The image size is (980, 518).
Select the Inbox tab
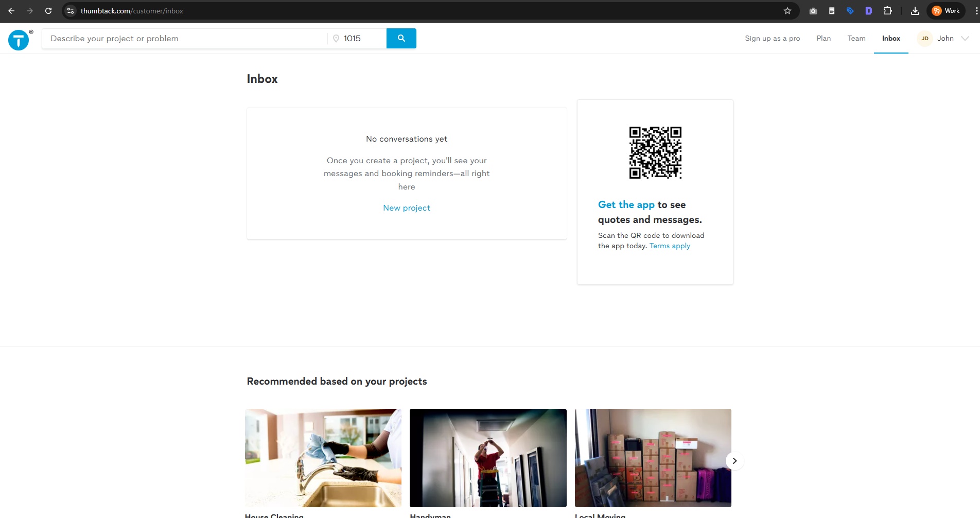[891, 39]
